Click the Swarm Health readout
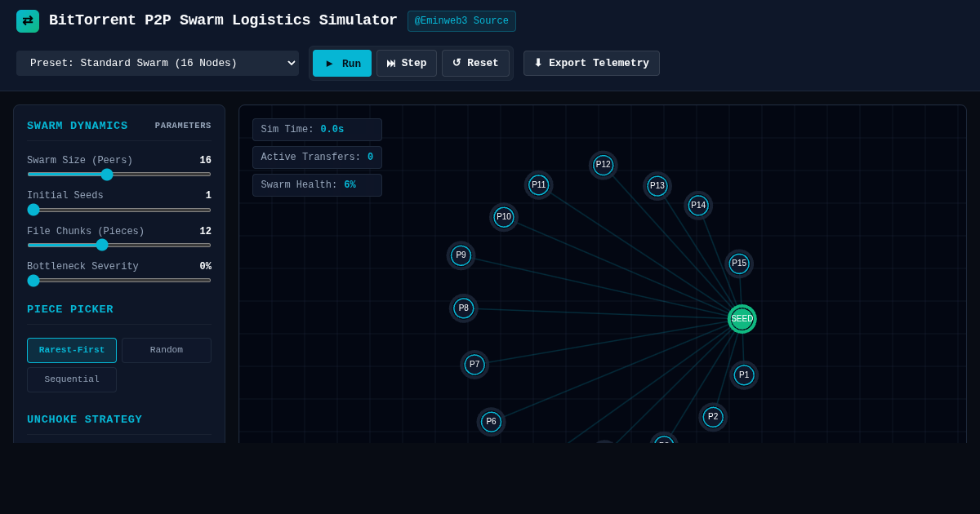 coord(317,185)
